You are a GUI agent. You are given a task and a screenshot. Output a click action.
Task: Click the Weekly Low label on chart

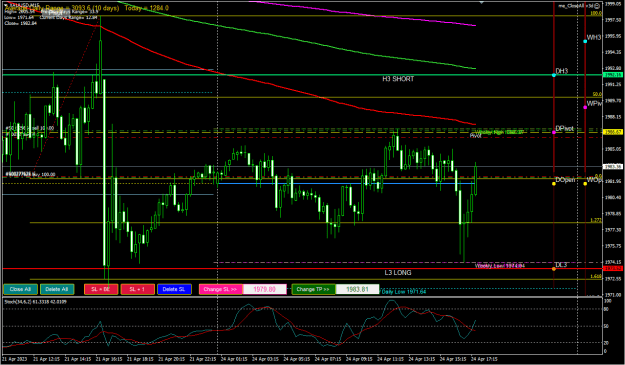[x=499, y=266]
